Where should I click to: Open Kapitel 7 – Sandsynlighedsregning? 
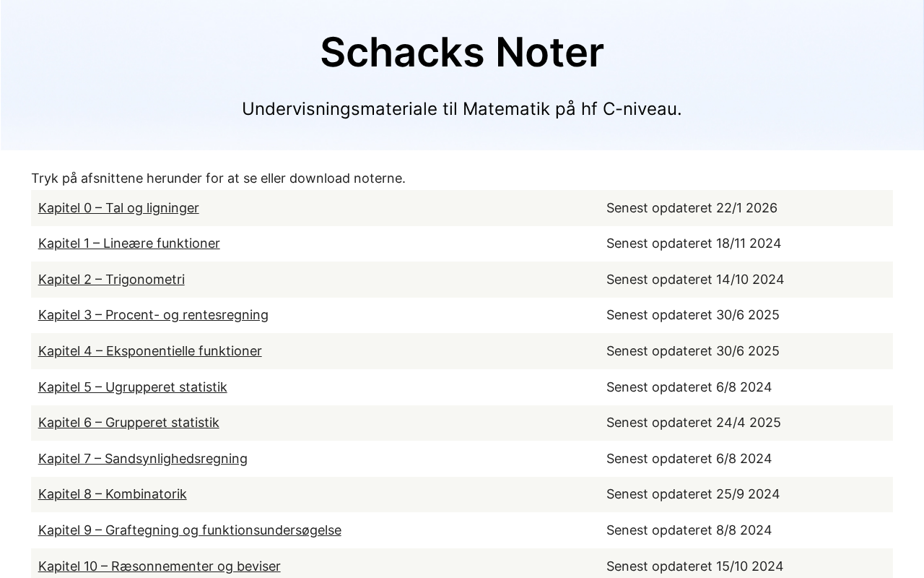pos(142,459)
